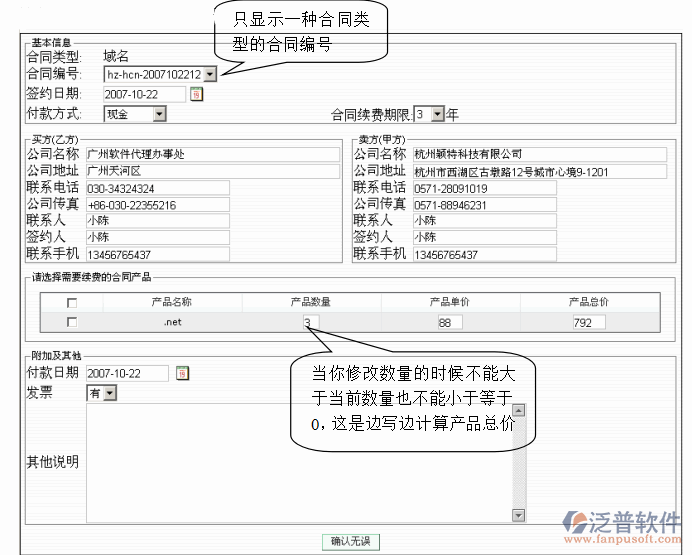
Task: Click the product total price field
Action: point(588,322)
